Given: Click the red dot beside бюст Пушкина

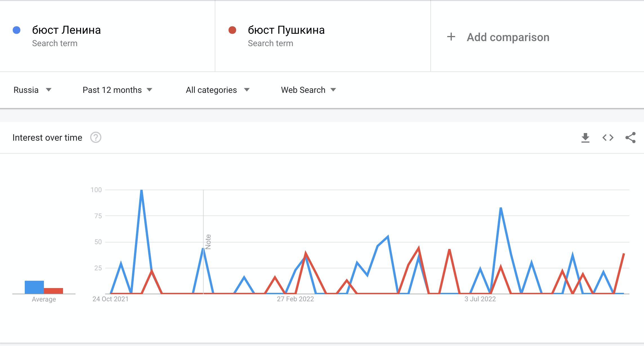Looking at the screenshot, I should click(x=232, y=30).
